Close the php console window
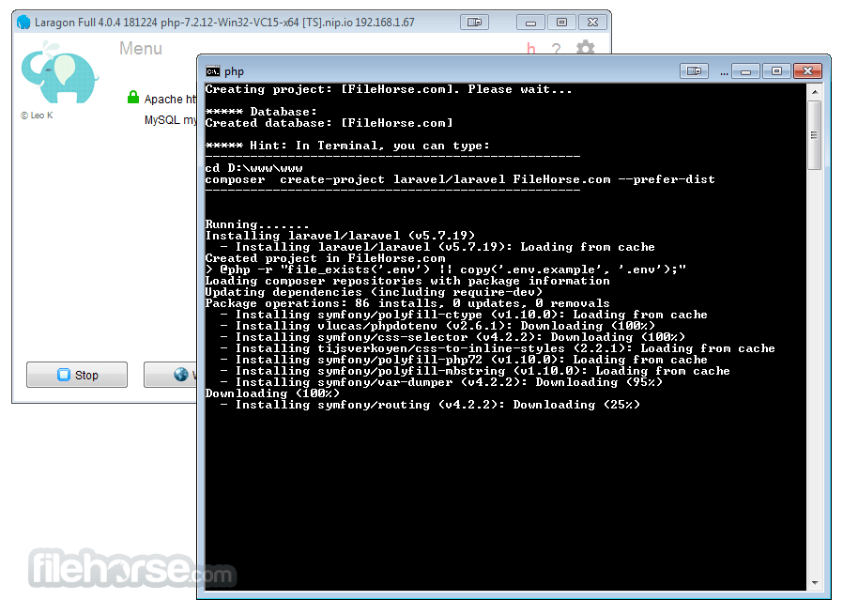The image size is (843, 616). click(x=807, y=71)
